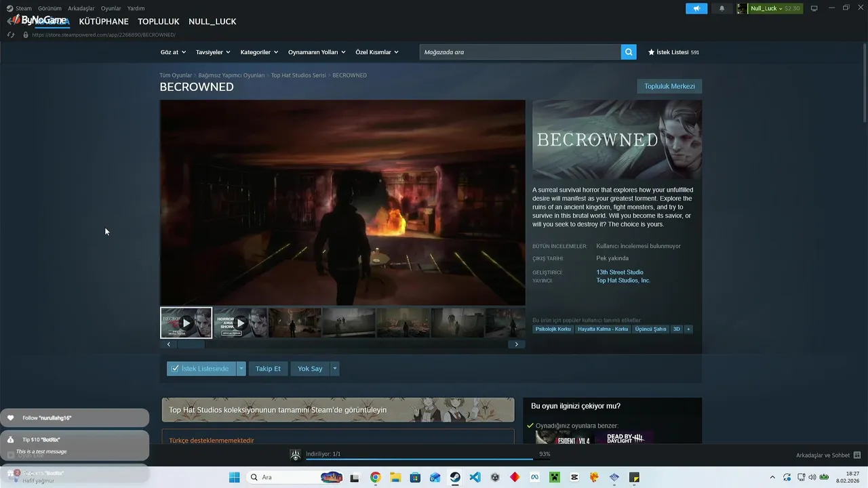Click the volume icon in system tray
Image resolution: width=868 pixels, height=488 pixels.
point(812,477)
